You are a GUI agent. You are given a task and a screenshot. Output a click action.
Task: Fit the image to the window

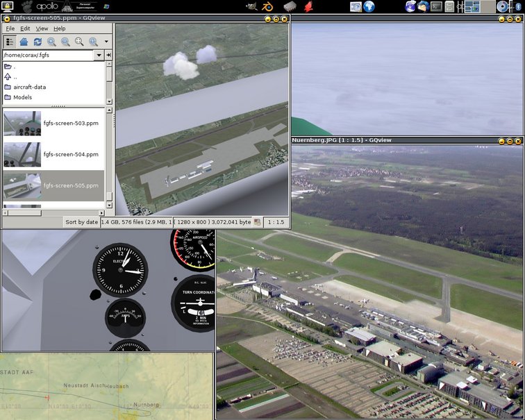[79, 42]
